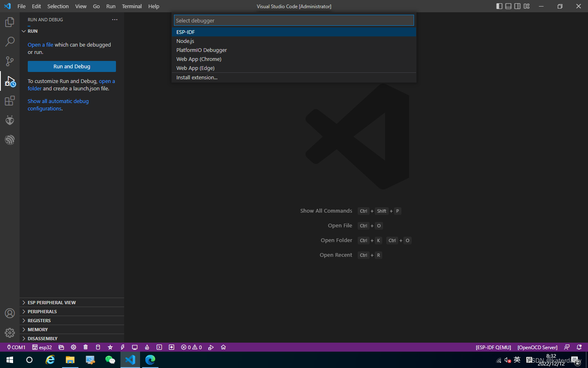Screen dimensions: 588x368
Task: Select Node.js debugger option
Action: tap(294, 41)
